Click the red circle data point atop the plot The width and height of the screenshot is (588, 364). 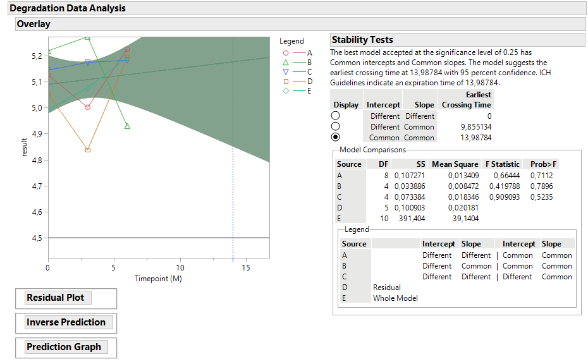point(128,49)
